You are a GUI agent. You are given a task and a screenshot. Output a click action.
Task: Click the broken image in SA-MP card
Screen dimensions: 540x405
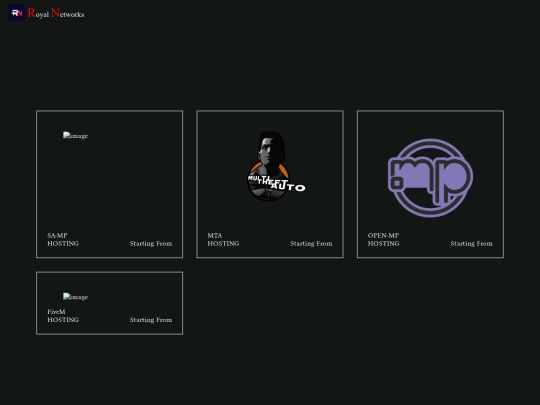click(75, 136)
